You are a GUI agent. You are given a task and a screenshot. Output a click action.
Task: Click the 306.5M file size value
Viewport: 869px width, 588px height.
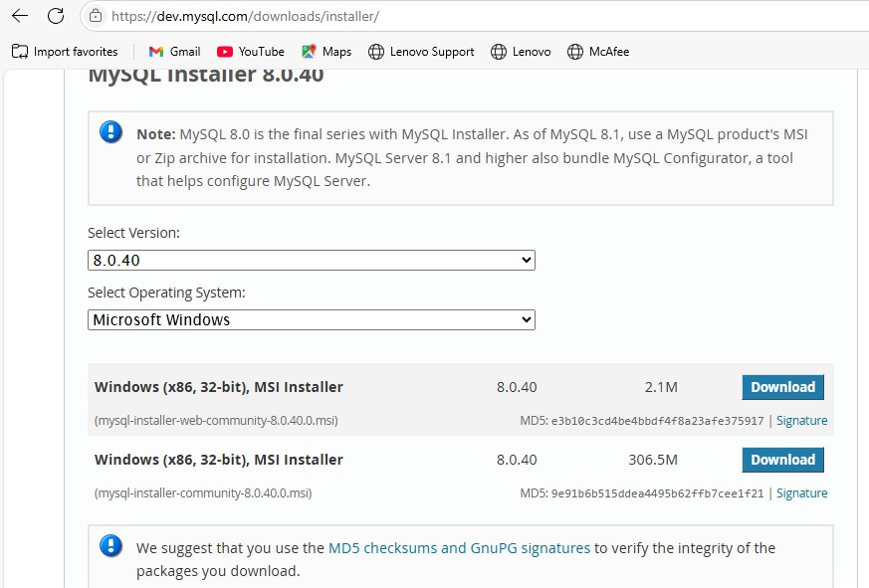(x=653, y=460)
